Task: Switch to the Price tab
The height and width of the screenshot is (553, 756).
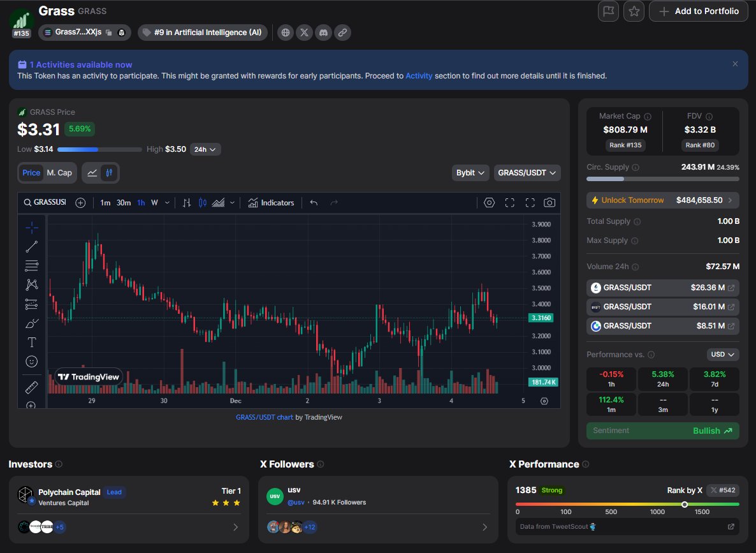Action: tap(31, 173)
